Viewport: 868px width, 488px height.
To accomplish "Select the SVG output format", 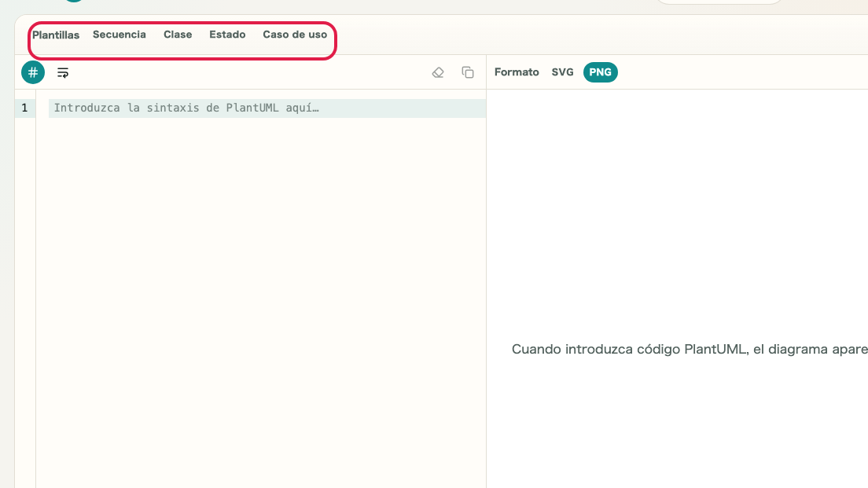I will click(x=562, y=72).
